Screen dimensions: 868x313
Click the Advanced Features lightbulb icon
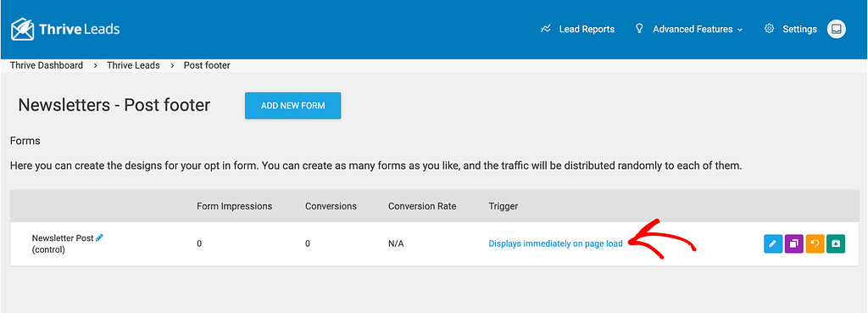[639, 28]
